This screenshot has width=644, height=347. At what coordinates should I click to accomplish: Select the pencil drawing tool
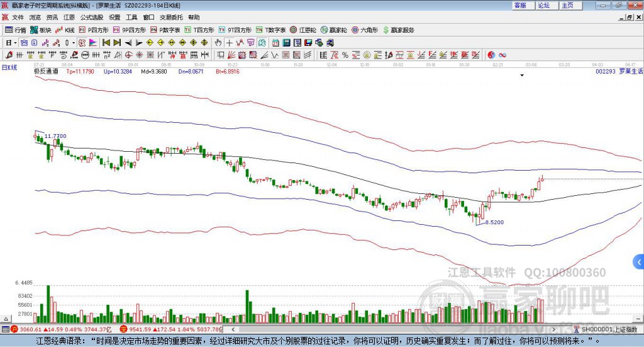click(x=9, y=55)
